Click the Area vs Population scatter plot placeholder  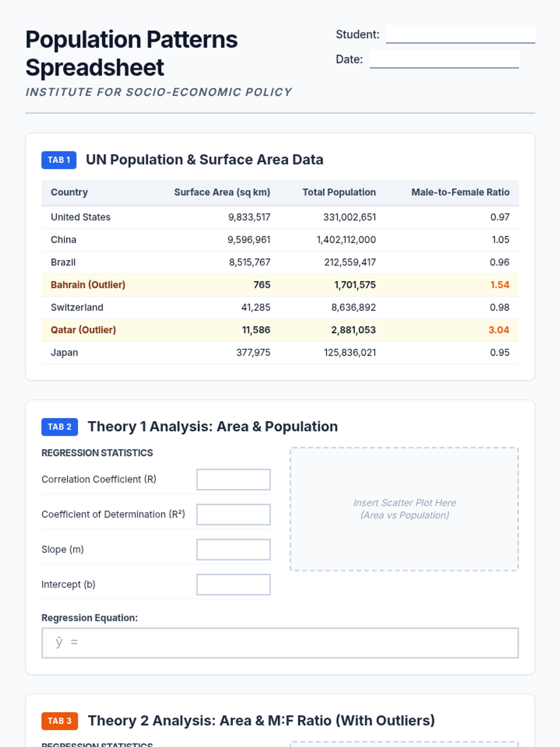(x=404, y=509)
